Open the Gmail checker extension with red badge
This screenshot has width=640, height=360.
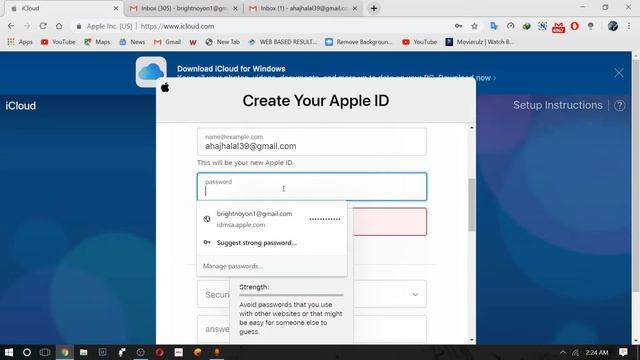tap(558, 27)
